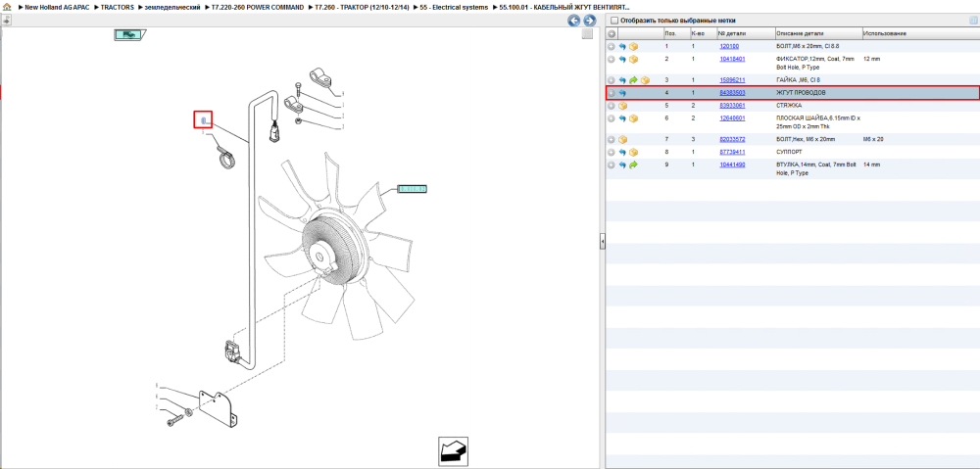Select the 'СТЯЖКА' description cell

tap(787, 106)
